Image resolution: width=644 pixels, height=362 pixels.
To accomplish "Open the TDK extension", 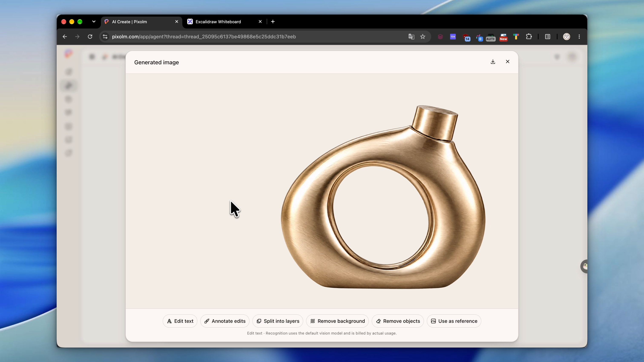I will click(453, 37).
